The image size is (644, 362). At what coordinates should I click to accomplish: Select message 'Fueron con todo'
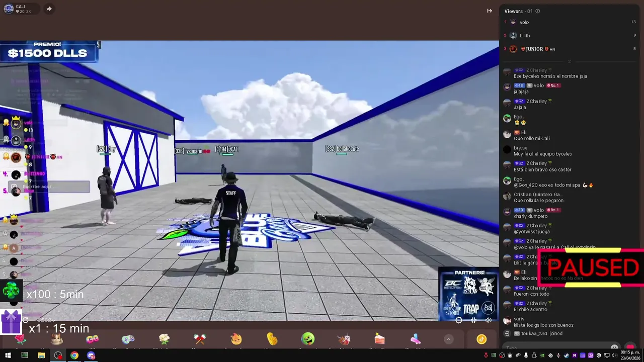(531, 294)
